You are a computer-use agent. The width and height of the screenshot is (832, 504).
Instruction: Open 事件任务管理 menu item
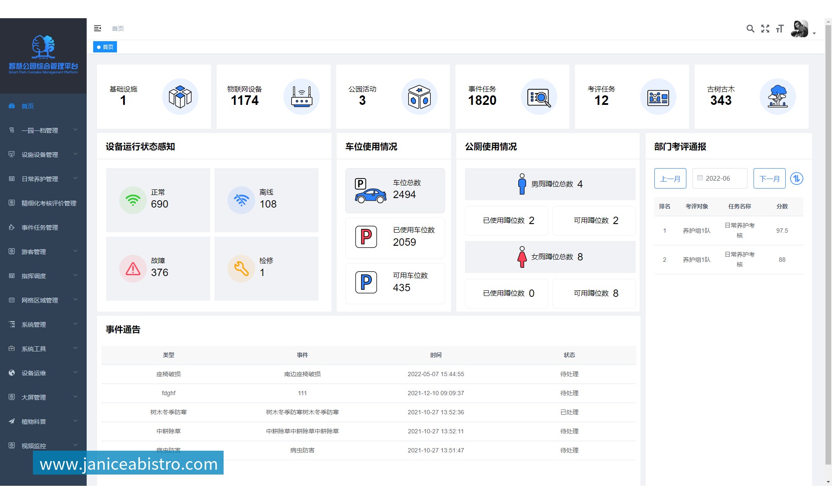coord(43,228)
